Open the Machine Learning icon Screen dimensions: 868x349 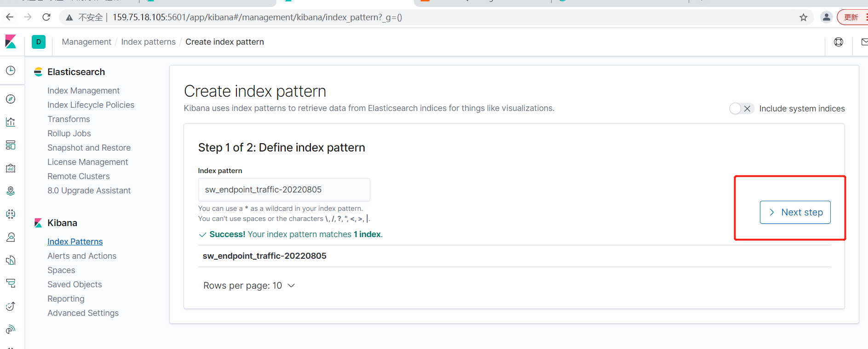pyautogui.click(x=11, y=214)
